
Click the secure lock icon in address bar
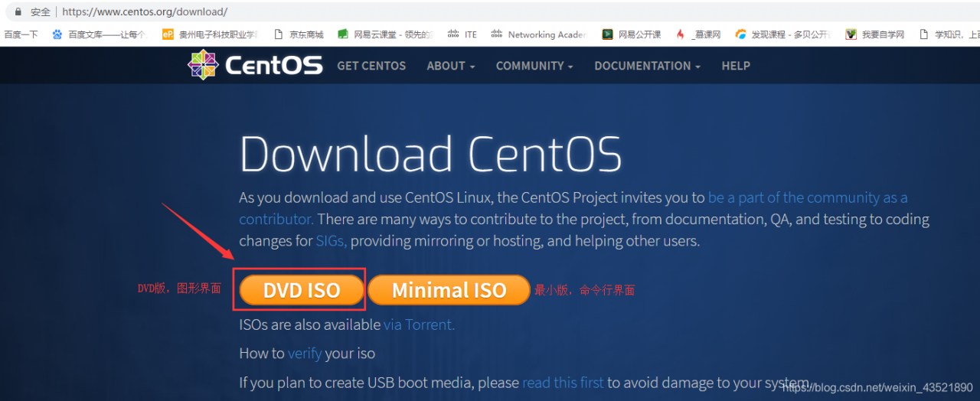pos(18,11)
